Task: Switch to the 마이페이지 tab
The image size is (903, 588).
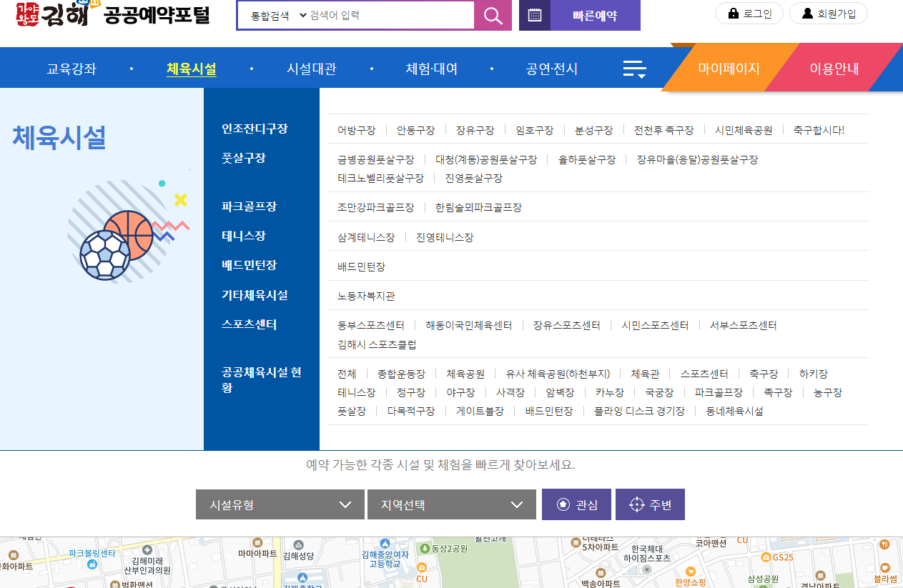Action: pyautogui.click(x=730, y=67)
